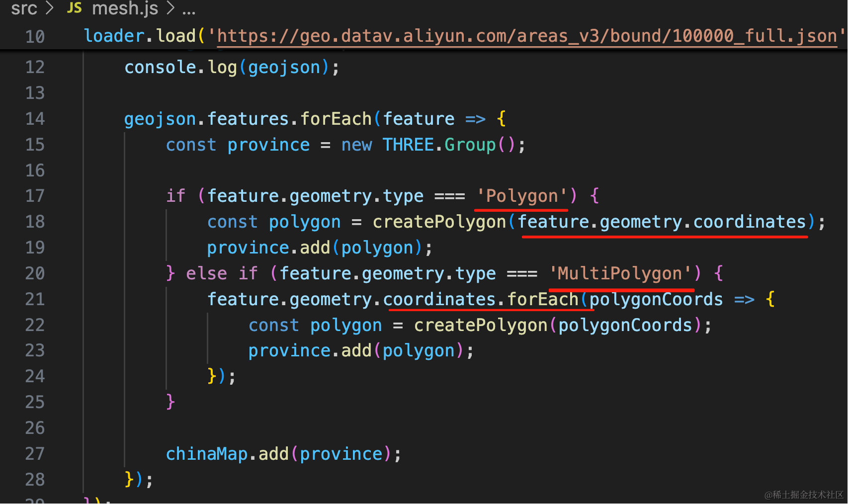Viewport: 848px width, 504px height.
Task: Click the breadcrumb ellipsis after mesh.js
Action: pos(189,11)
